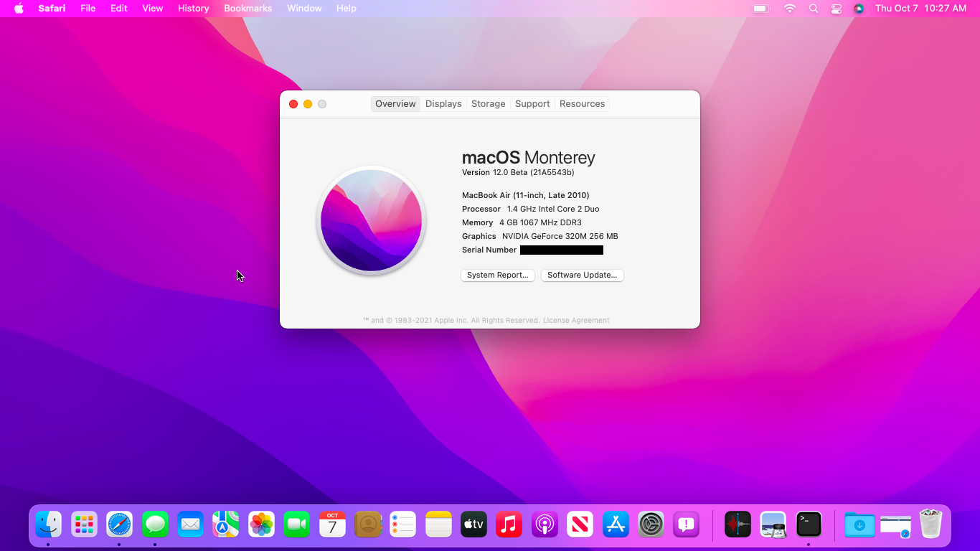Open Voice Memos in the Dock
The width and height of the screenshot is (980, 551).
[738, 524]
